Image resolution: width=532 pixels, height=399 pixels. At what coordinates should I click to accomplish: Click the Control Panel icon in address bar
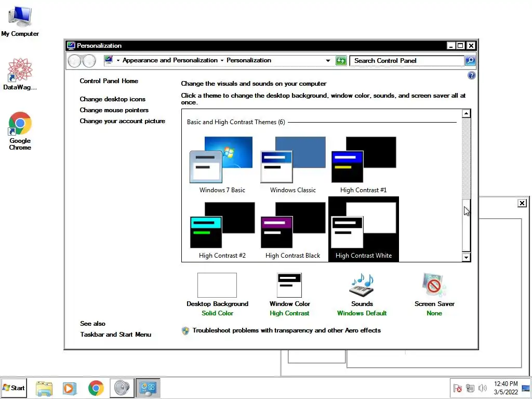109,60
